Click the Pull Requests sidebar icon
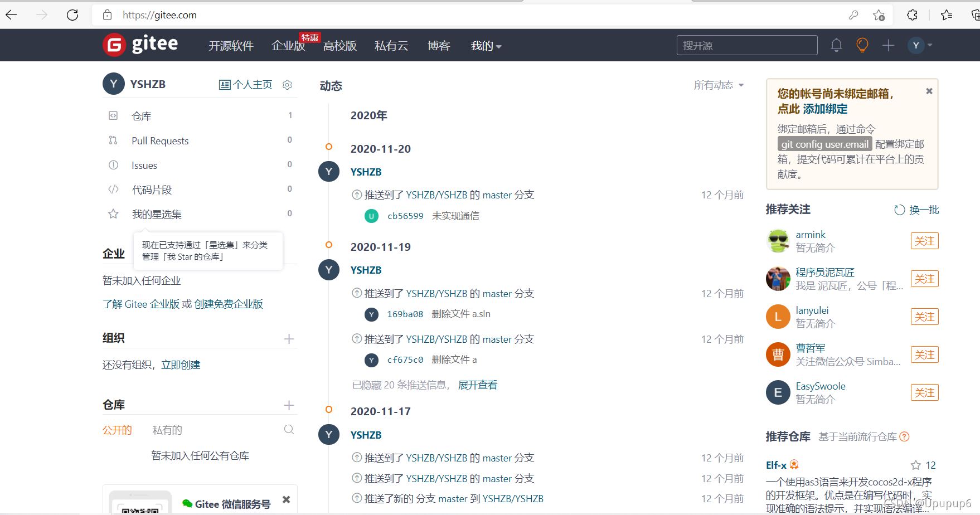 pyautogui.click(x=113, y=140)
